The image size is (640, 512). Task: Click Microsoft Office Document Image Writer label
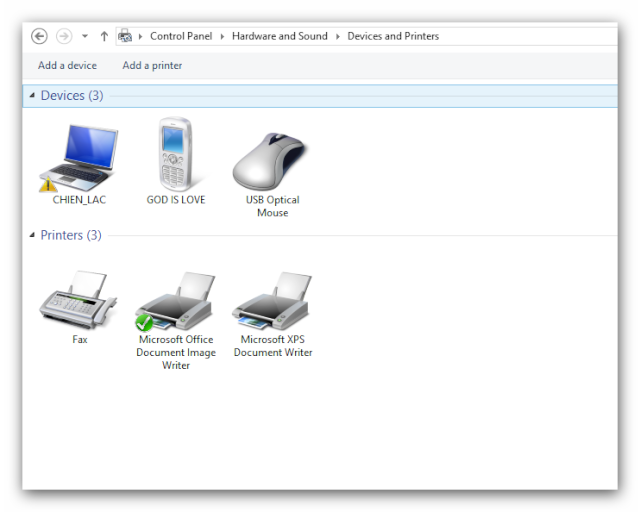176,352
